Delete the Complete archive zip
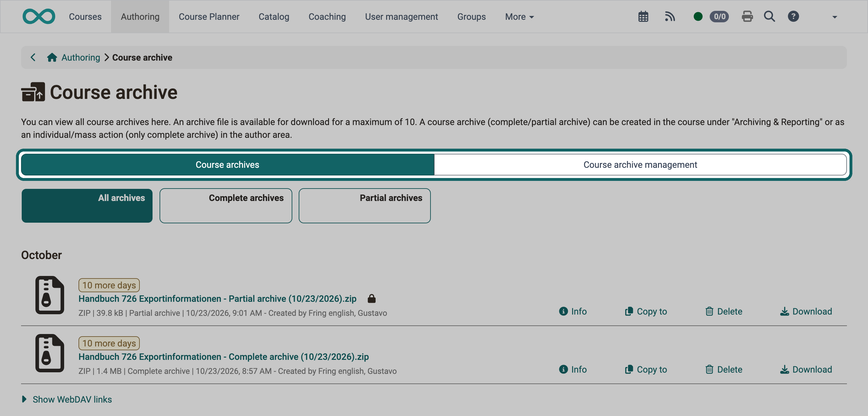 click(x=724, y=369)
